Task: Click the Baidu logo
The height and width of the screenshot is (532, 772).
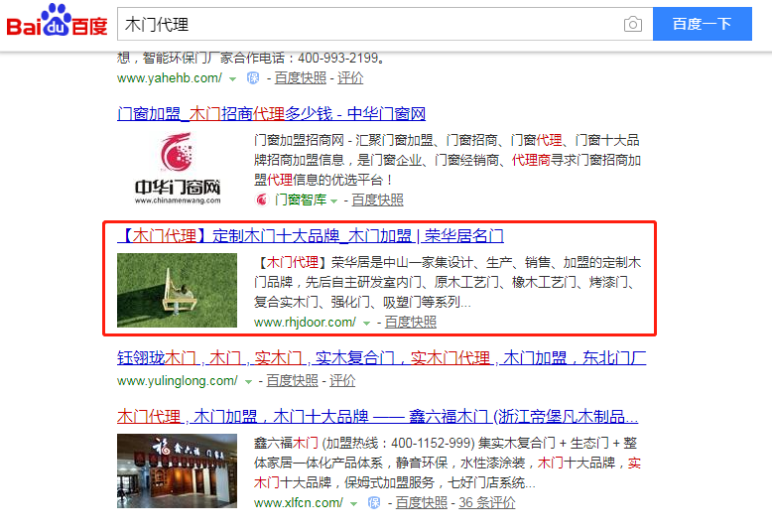Action: [57, 21]
